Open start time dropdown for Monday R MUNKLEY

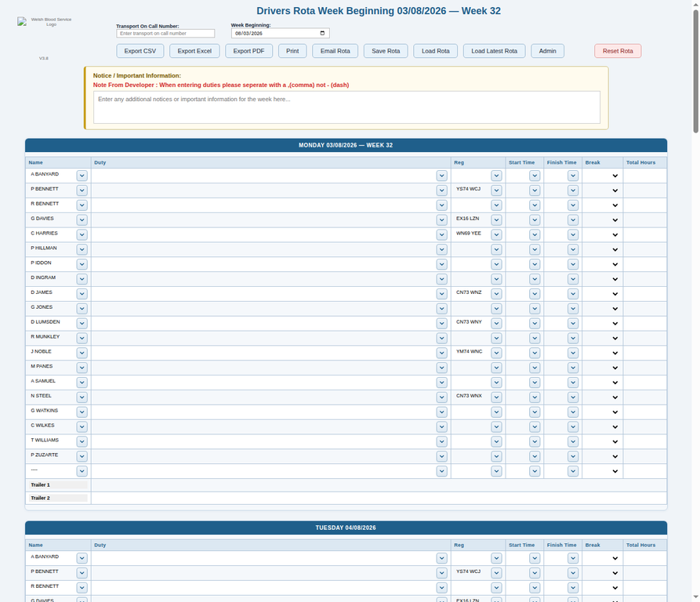click(x=535, y=338)
